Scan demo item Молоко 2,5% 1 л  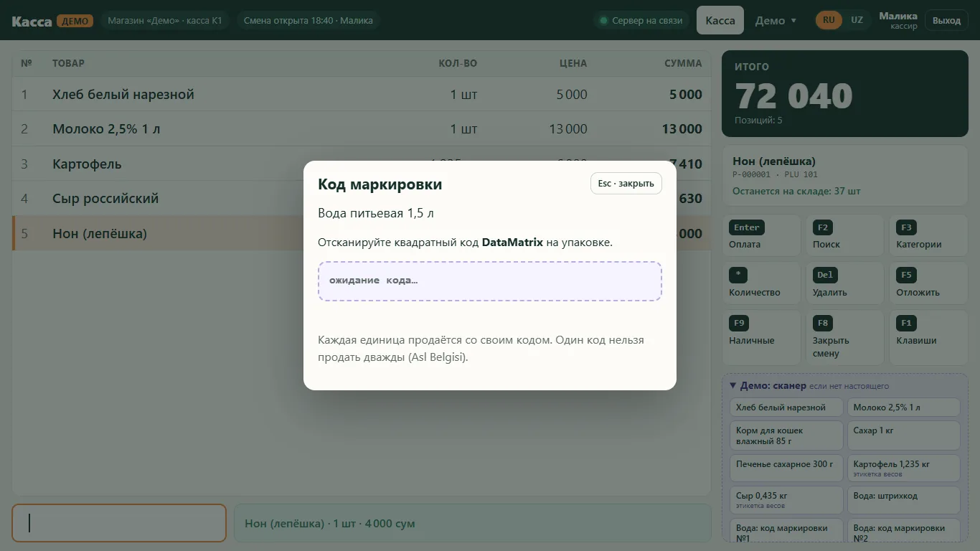[903, 408]
